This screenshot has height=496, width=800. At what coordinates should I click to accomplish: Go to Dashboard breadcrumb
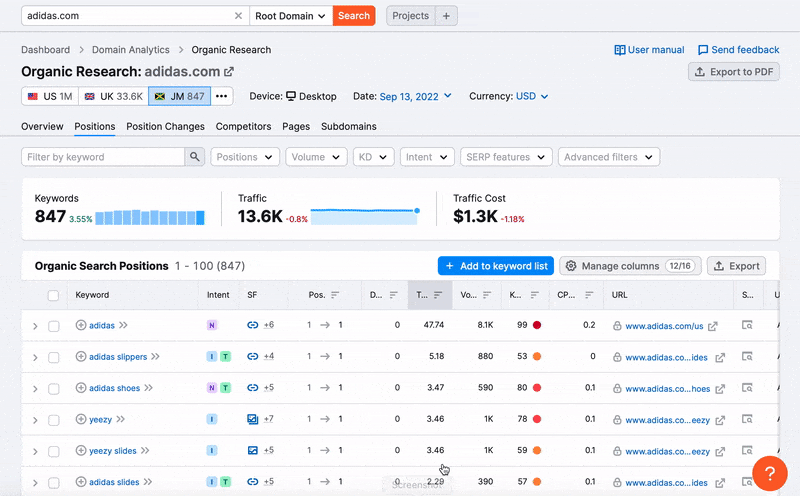point(45,49)
